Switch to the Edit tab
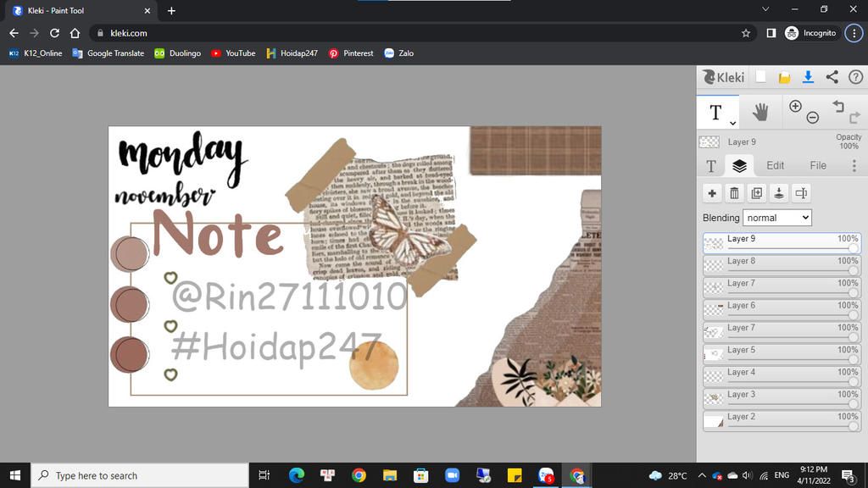Screen dimensions: 868x488 [775, 165]
